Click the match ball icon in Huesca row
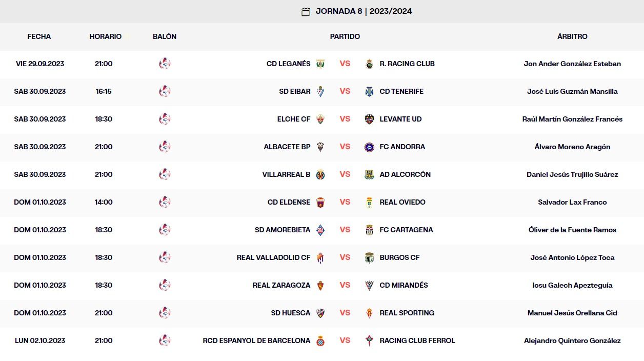 [x=165, y=313]
